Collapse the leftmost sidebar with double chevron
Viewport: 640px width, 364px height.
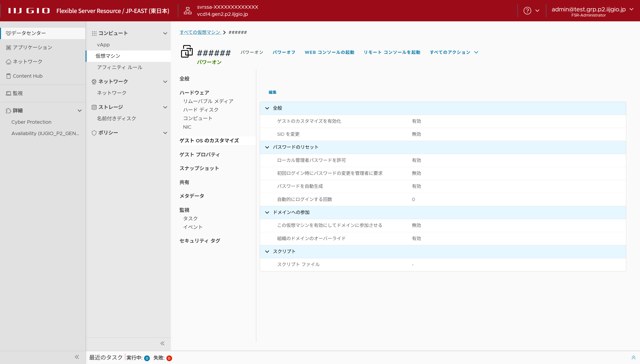(77, 357)
